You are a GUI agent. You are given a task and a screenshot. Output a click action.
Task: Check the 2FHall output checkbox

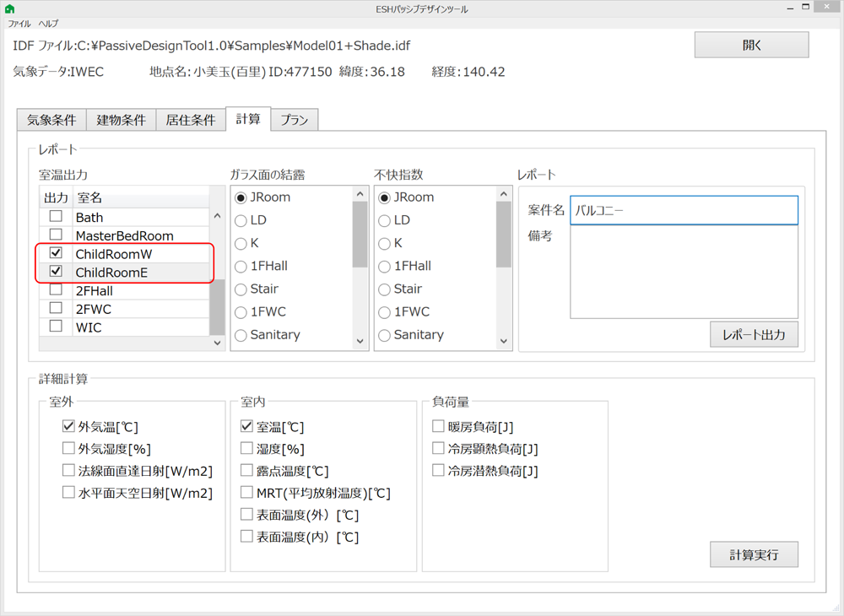[x=56, y=289]
